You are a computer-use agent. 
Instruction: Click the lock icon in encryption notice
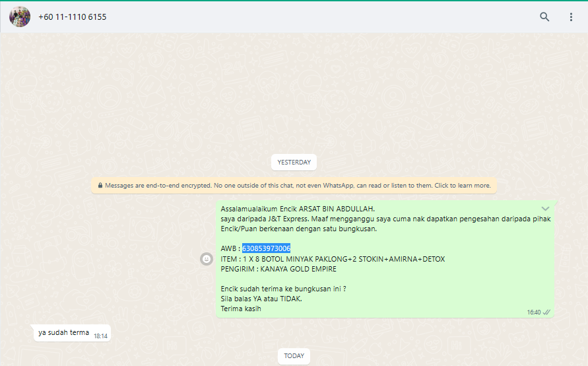click(x=100, y=186)
